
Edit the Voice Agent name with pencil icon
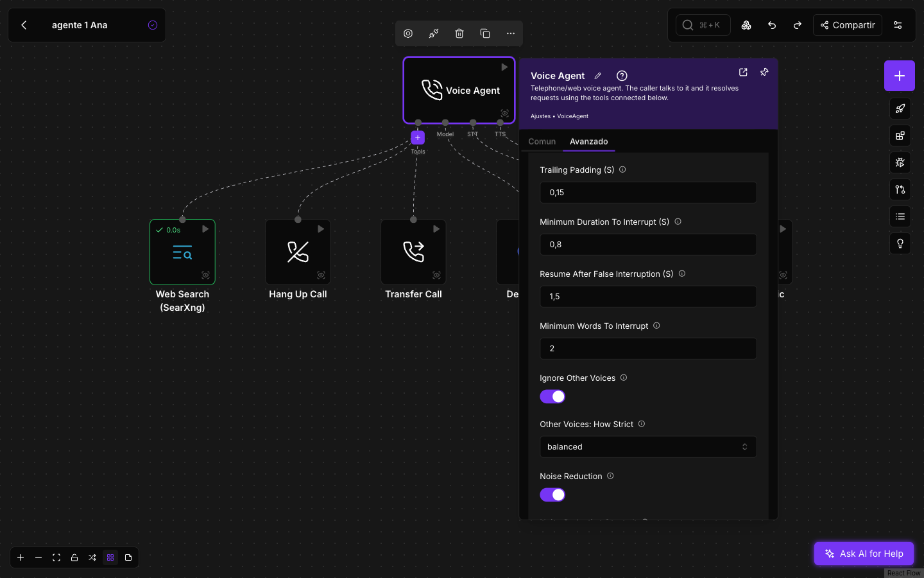point(597,76)
